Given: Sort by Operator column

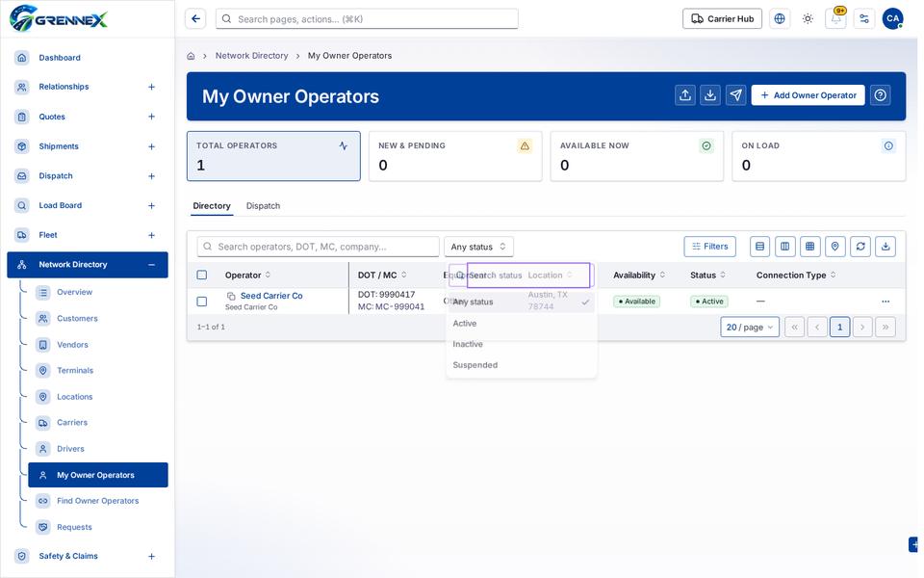Looking at the screenshot, I should point(247,275).
